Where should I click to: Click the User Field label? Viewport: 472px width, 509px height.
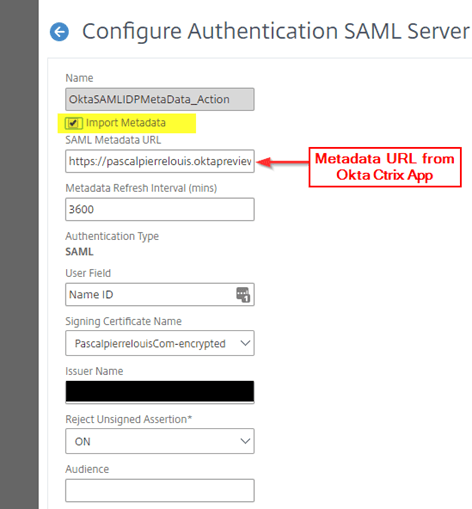pos(88,273)
